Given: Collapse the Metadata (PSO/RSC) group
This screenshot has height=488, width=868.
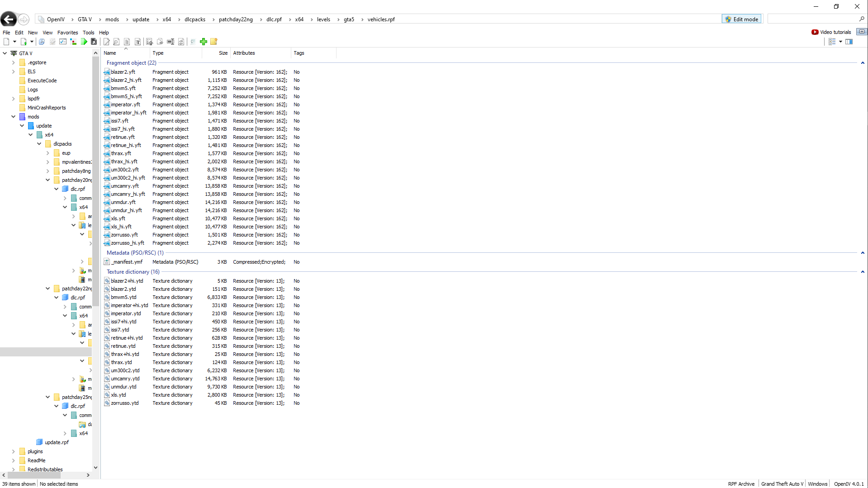Looking at the screenshot, I should pyautogui.click(x=863, y=253).
